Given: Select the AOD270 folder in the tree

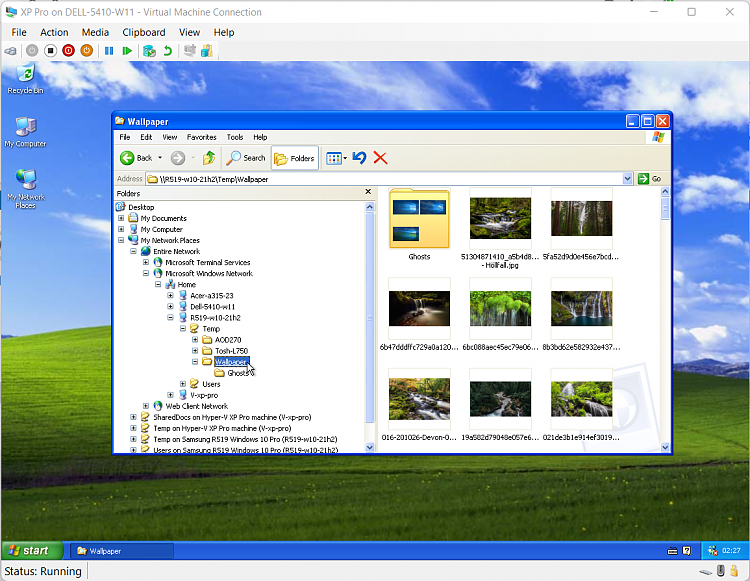Looking at the screenshot, I should click(228, 340).
